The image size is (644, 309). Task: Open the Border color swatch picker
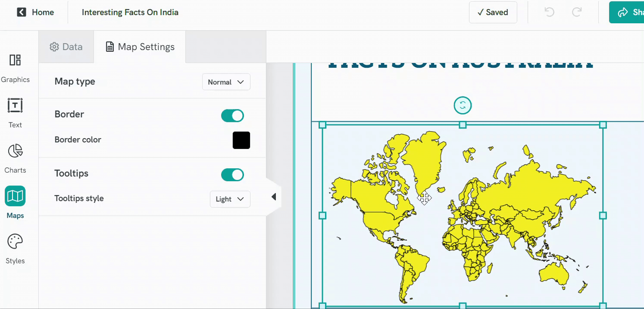point(241,140)
